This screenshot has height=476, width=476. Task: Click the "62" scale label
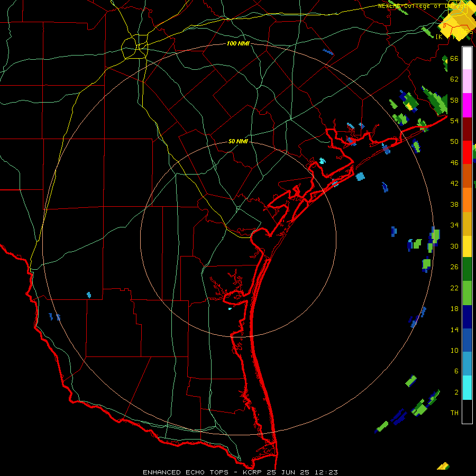pos(454,79)
